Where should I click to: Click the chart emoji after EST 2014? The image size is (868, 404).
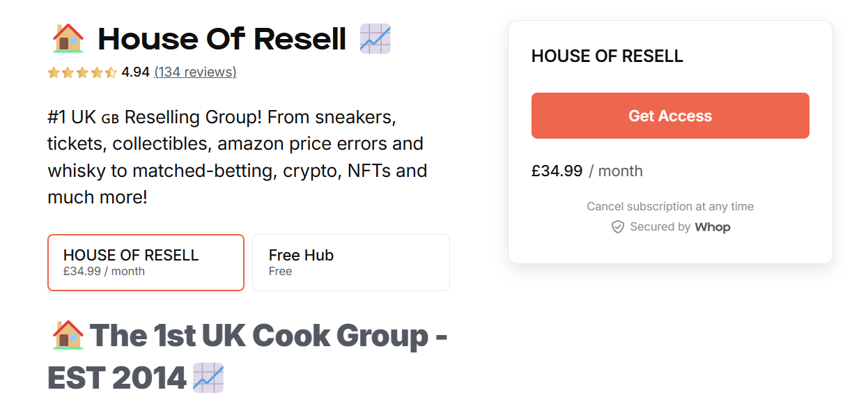206,377
